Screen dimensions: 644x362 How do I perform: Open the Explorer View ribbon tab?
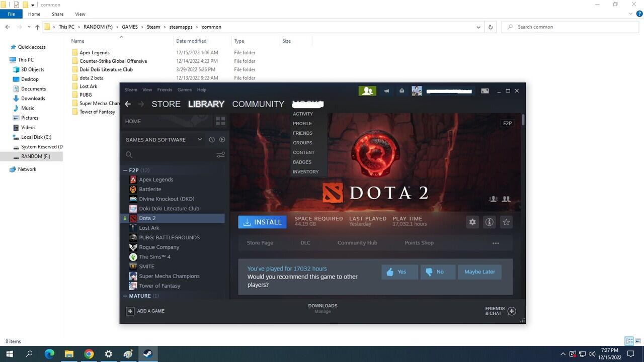80,14
